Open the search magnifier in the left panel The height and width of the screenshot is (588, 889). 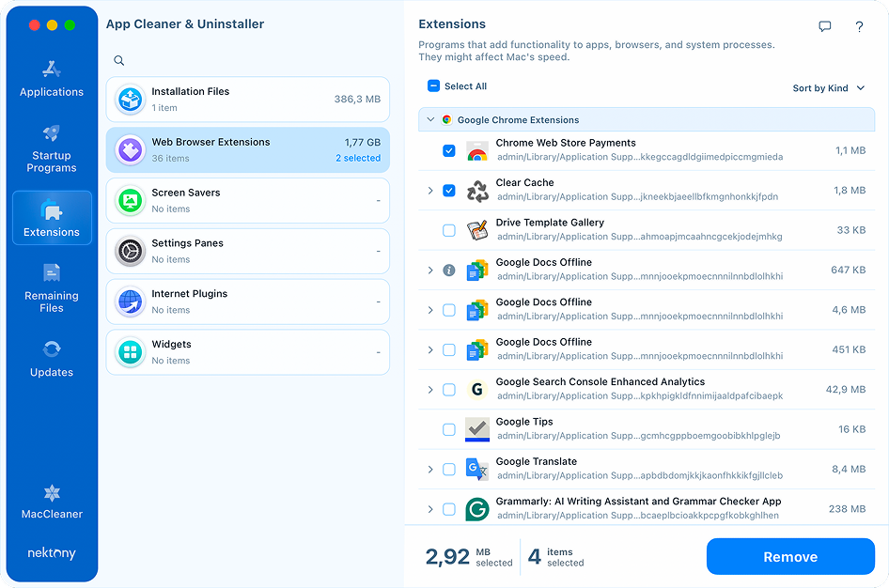coord(118,59)
